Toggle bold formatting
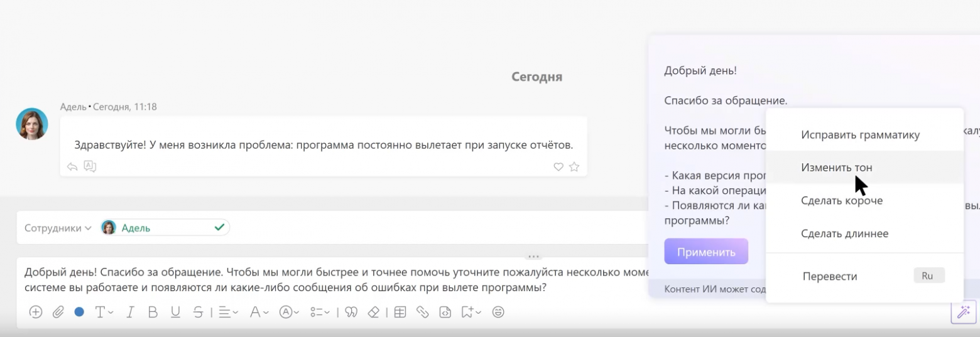Viewport: 980px width, 337px height. (x=152, y=312)
